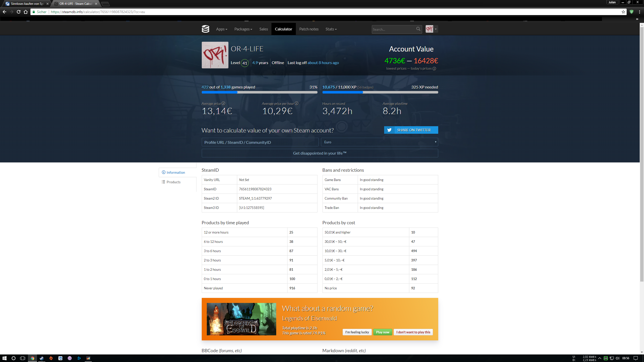Screen dimensions: 644x362
Task: Click Get disappointed in your life button
Action: point(320,153)
